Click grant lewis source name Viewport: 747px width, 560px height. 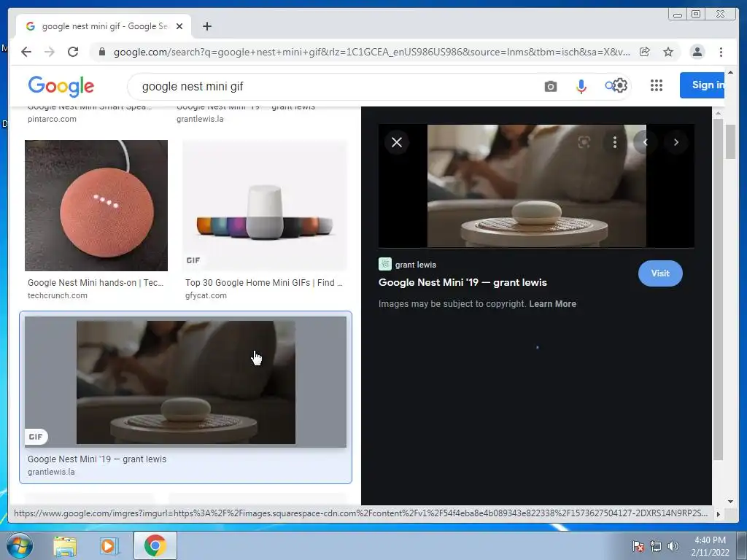click(x=415, y=265)
